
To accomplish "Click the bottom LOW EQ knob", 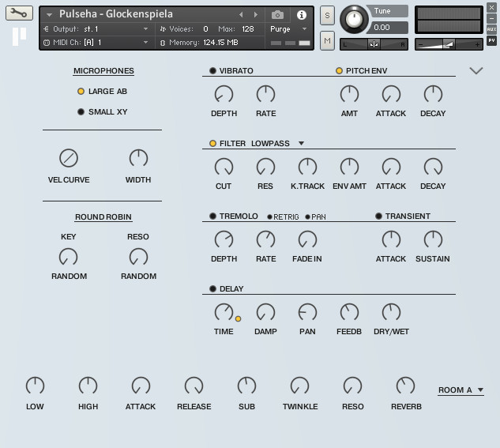I will pos(35,386).
